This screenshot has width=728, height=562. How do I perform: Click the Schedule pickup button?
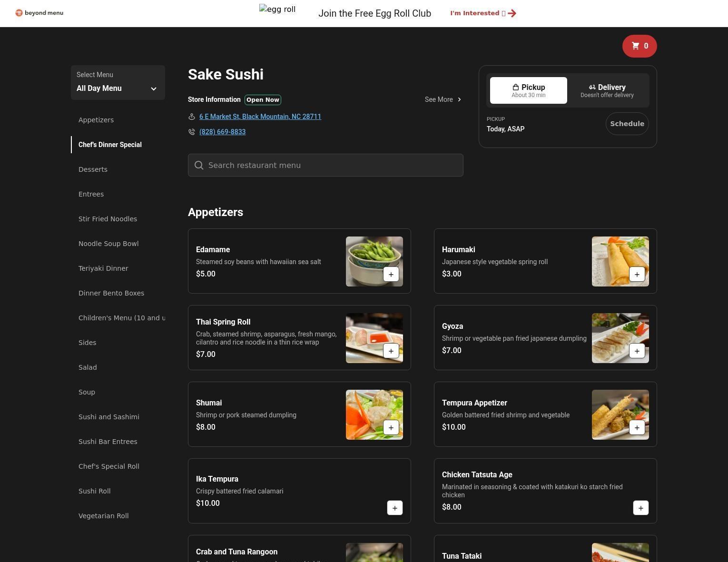pos(627,124)
